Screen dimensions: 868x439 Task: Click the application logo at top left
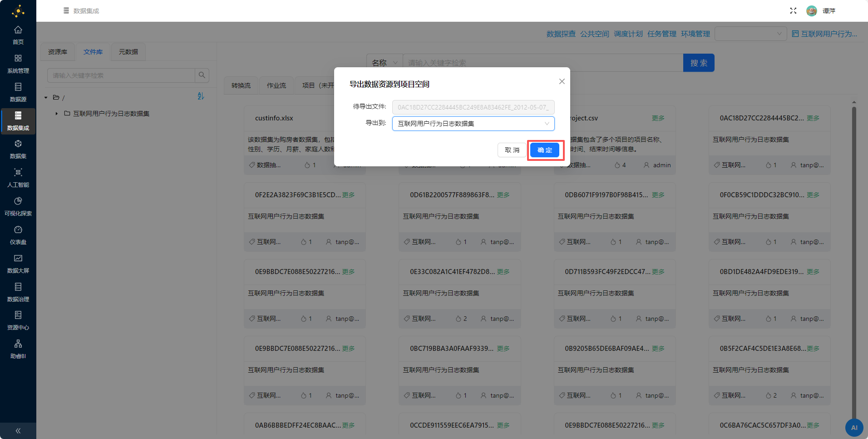click(18, 11)
